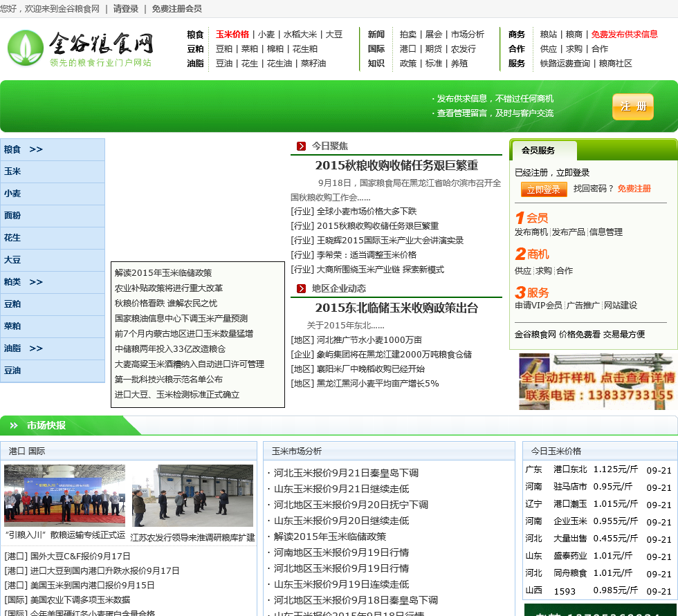Open 菜籽油 in the top navigation
The height and width of the screenshot is (616, 678).
313,64
